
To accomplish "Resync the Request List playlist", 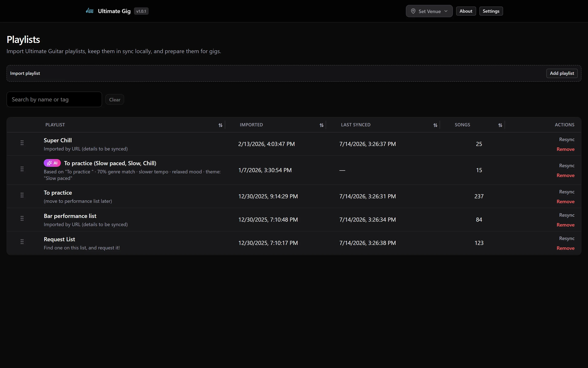I will coord(567,239).
